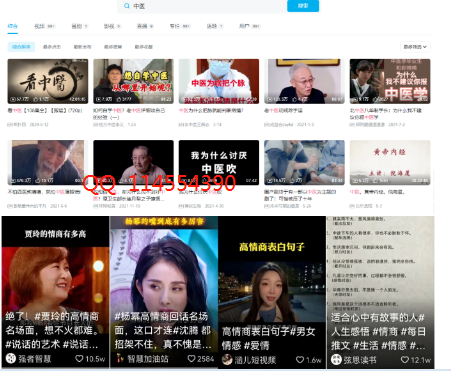
Task: Open title link under the 为什么我不建议你报中医学 thumbnail
Action: (x=386, y=113)
